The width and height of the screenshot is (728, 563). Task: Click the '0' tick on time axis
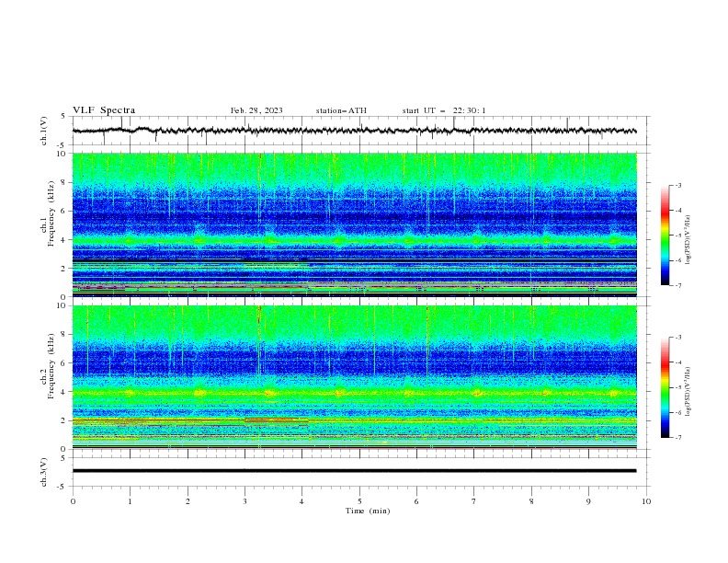[73, 501]
